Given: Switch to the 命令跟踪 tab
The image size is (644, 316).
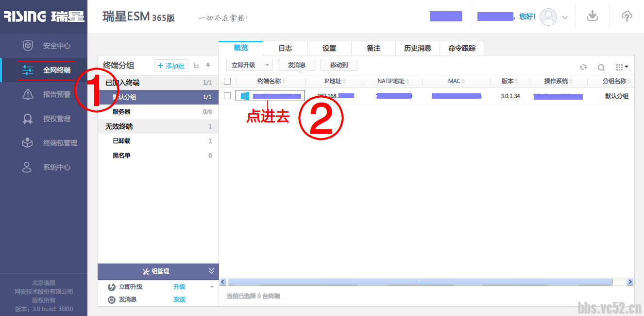Looking at the screenshot, I should [462, 48].
